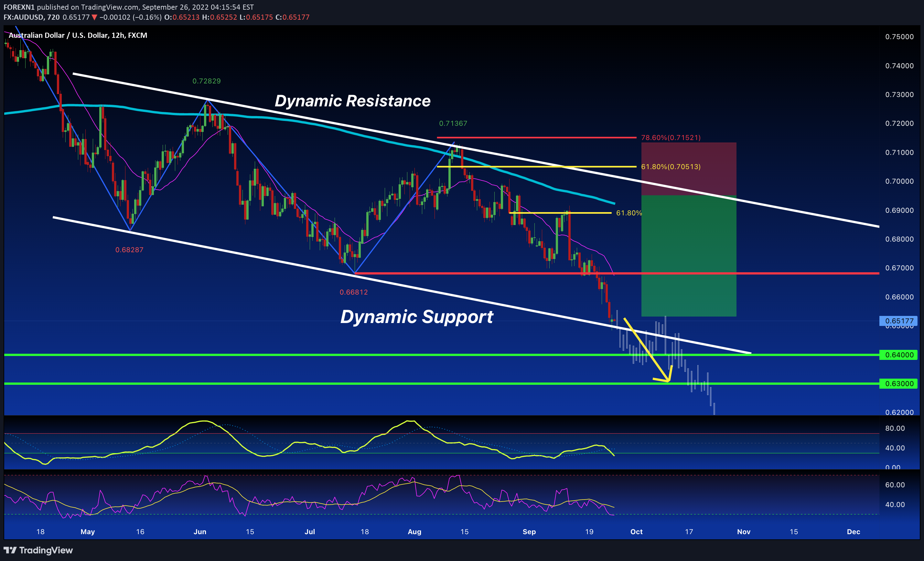The image size is (924, 561).
Task: Click the 'Dynamic Resistance' annotation text
Action: tap(352, 101)
